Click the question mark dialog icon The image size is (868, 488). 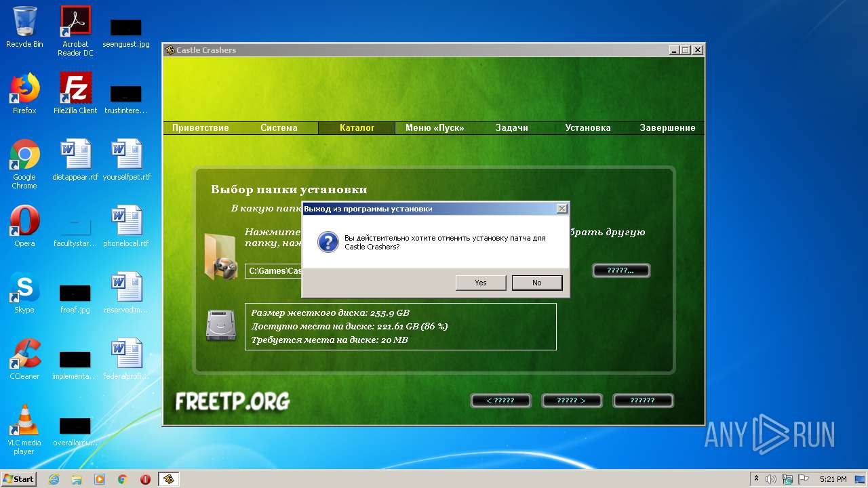pos(328,243)
